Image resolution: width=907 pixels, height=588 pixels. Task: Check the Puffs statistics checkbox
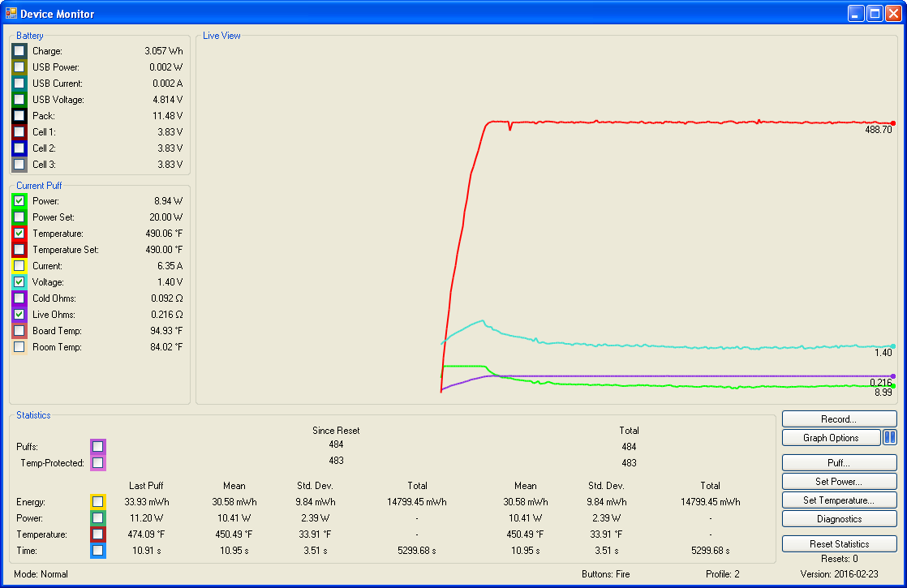[x=97, y=446]
